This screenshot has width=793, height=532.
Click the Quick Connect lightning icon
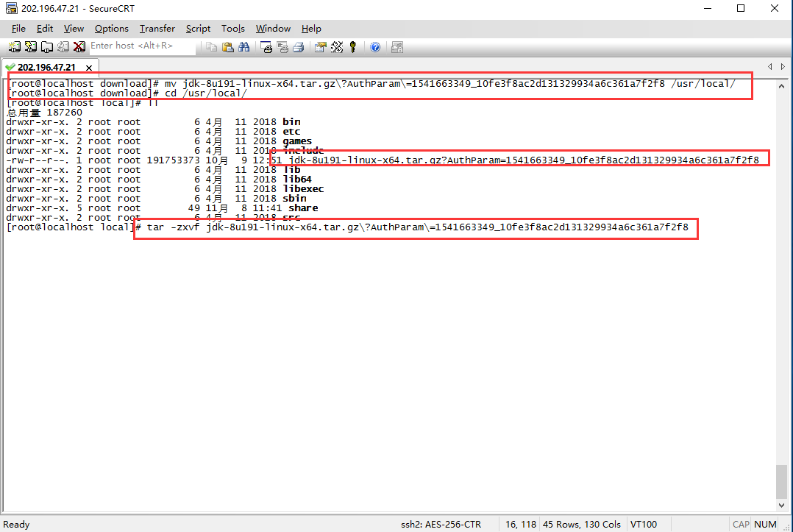coord(31,47)
